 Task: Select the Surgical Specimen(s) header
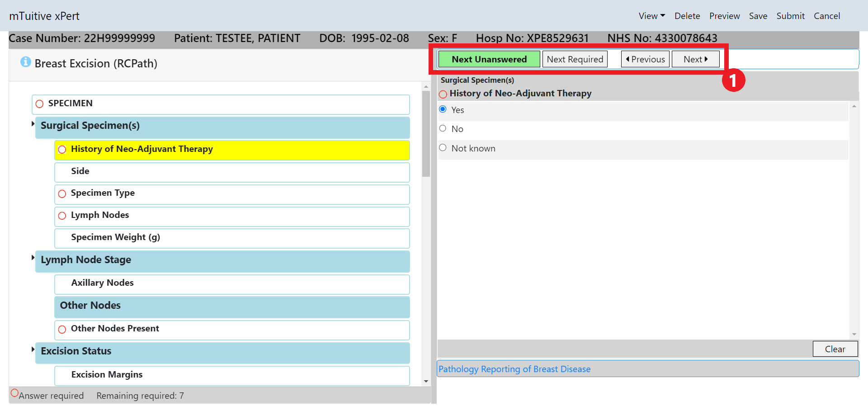222,127
